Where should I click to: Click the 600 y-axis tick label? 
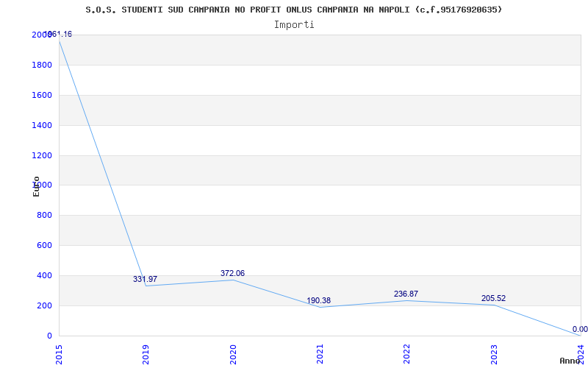tap(44, 245)
